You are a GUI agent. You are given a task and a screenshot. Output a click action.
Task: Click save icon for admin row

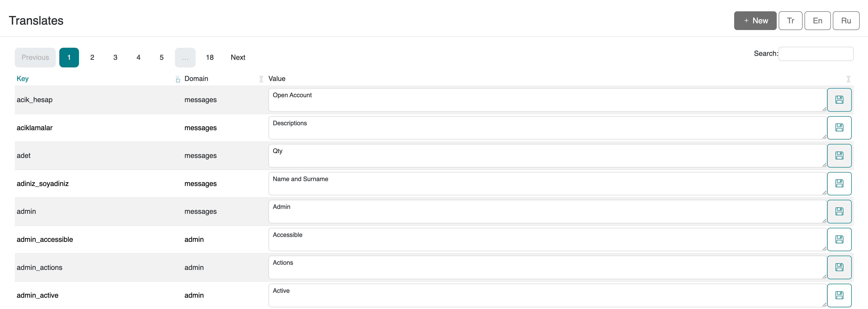pos(839,212)
